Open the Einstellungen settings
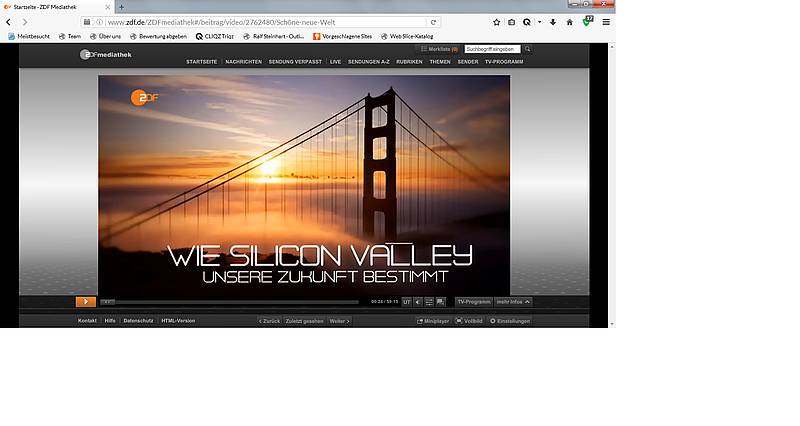 [x=510, y=321]
